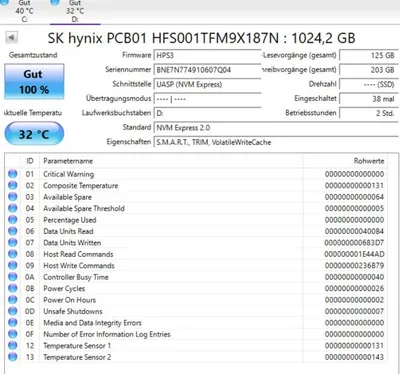
Task: Click the Schnittstelle field with UASP
Action: tap(207, 84)
